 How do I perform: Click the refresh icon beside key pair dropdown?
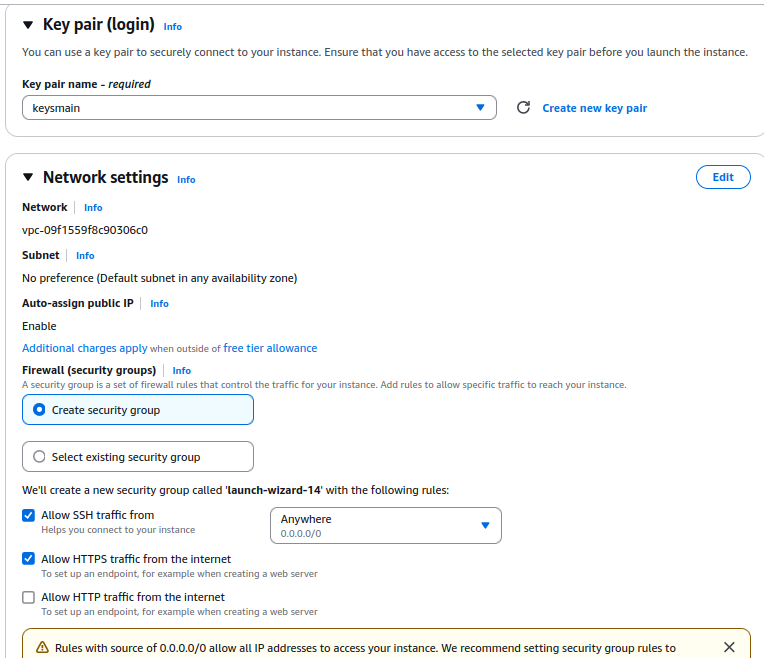(523, 108)
